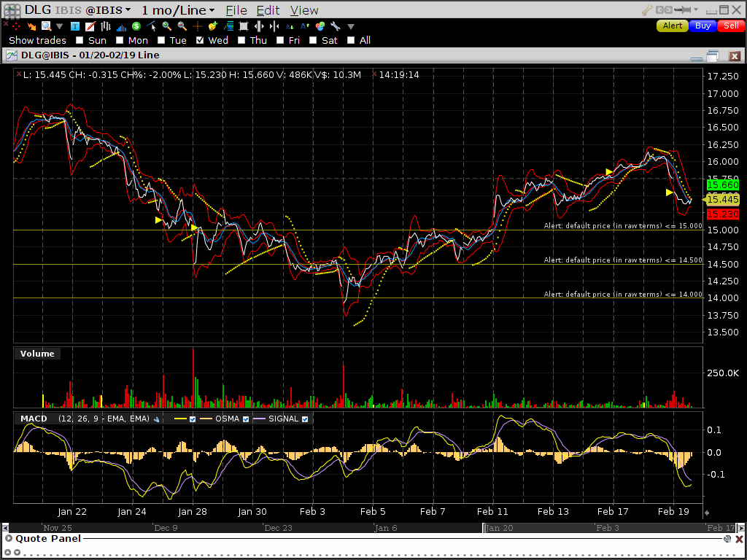This screenshot has height=560, width=747.
Task: Enable the Thu show trades checkbox
Action: [241, 41]
